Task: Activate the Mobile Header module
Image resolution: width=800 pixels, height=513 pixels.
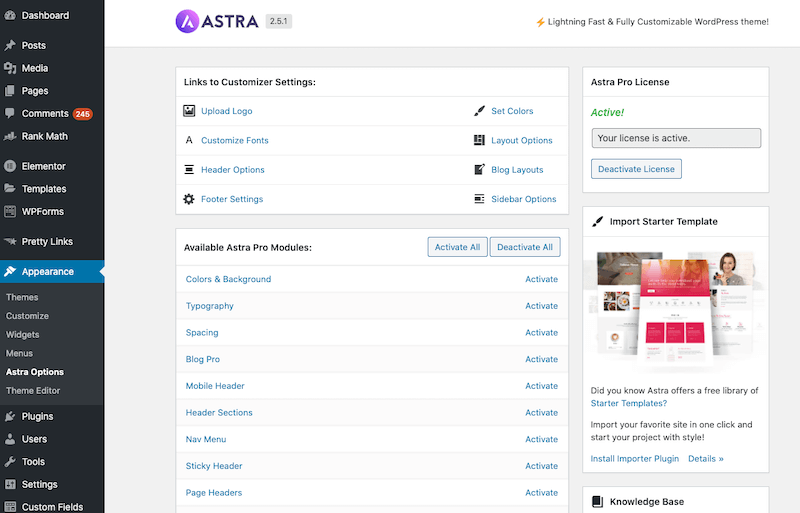Action: (x=542, y=386)
